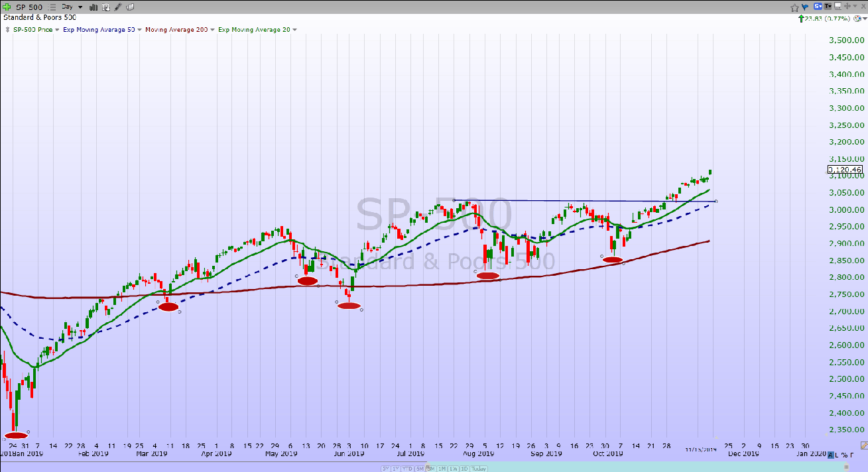The height and width of the screenshot is (472, 868).
Task: Click the screen layout icon top right
Action: [838, 7]
